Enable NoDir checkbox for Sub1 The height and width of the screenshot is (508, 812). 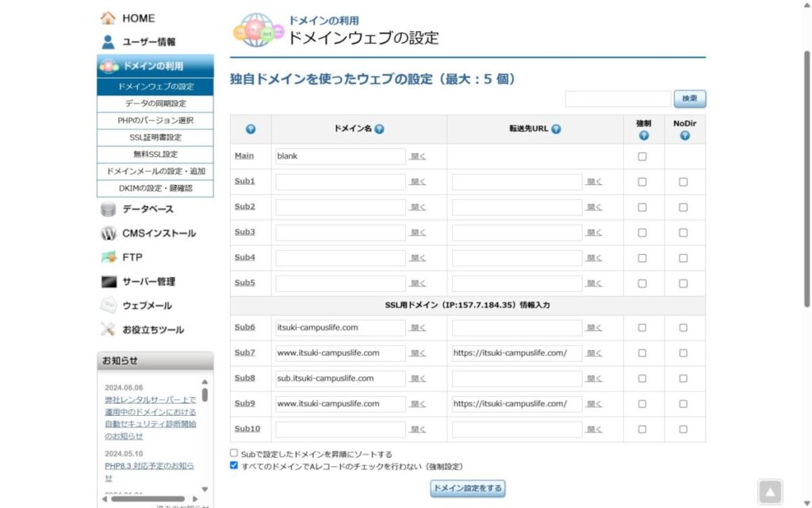pyautogui.click(x=683, y=182)
